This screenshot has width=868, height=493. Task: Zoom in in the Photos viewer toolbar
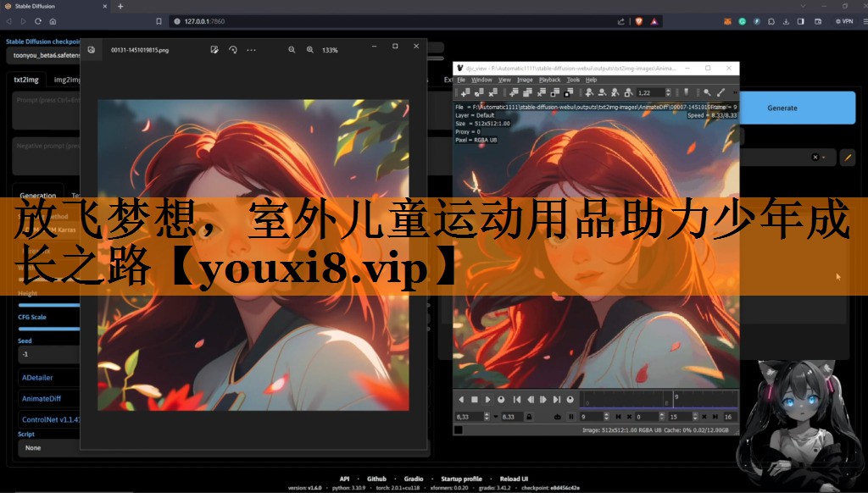(310, 50)
